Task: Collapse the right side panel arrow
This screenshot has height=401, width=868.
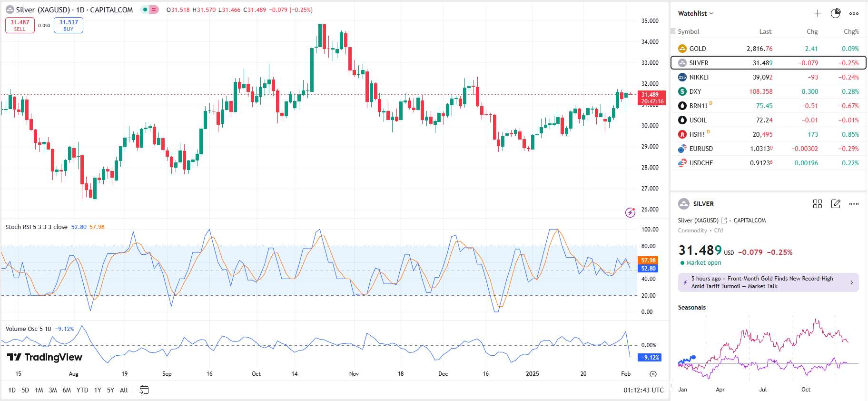Action: 671,385
